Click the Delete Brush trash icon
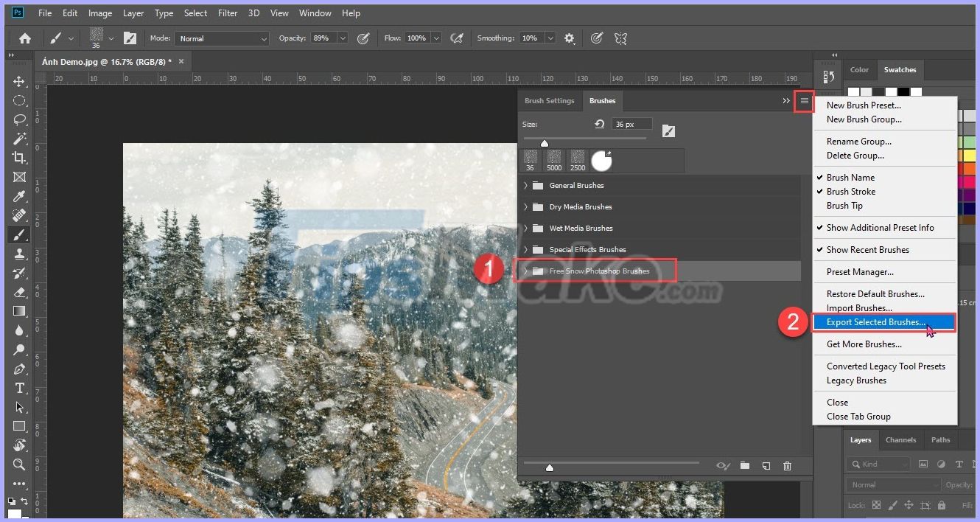The height and width of the screenshot is (522, 980). (787, 466)
